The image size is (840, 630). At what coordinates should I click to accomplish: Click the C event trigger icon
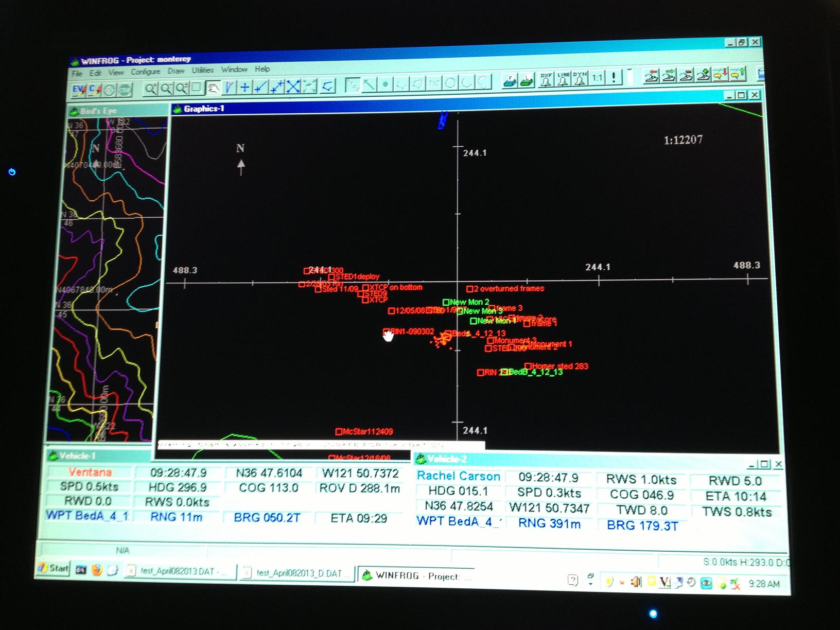tap(95, 91)
